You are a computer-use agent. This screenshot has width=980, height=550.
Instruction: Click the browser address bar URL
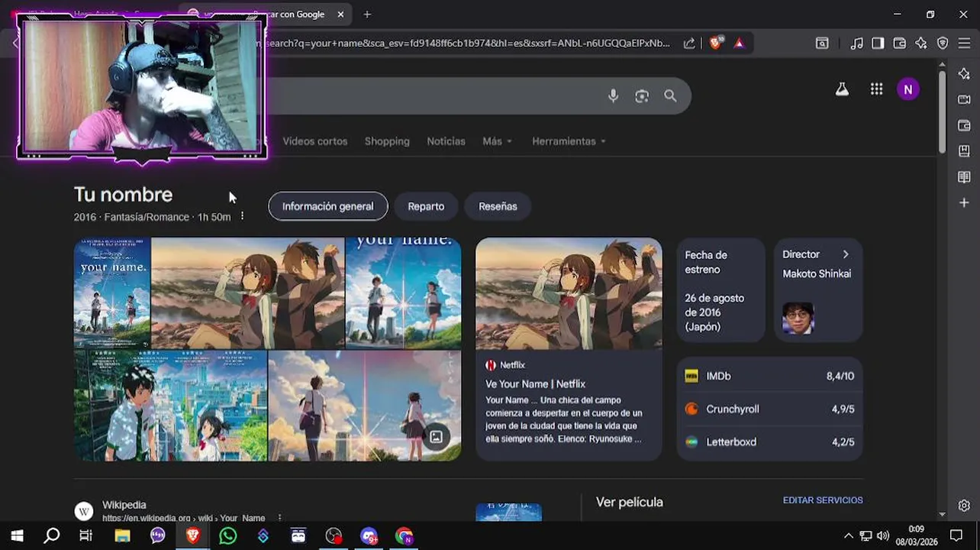pos(466,44)
